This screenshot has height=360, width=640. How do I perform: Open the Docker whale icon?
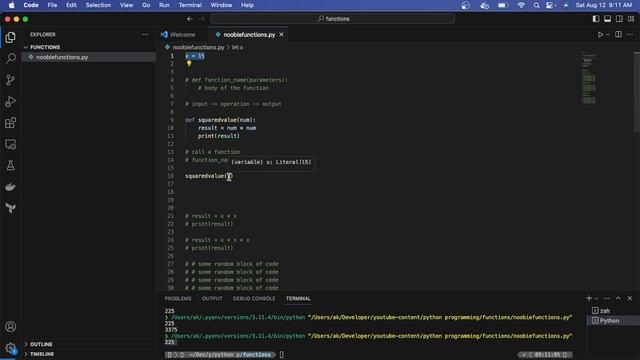(11, 187)
